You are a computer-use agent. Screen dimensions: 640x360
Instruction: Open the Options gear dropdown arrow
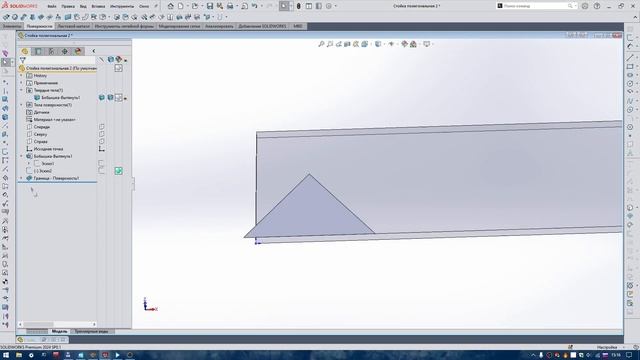coord(336,6)
